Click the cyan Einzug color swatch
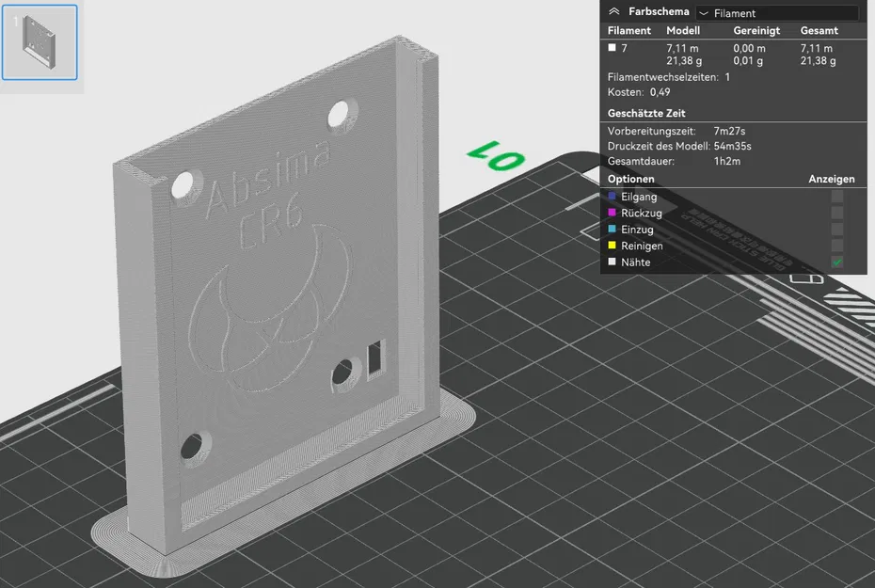This screenshot has height=588, width=875. [x=612, y=229]
